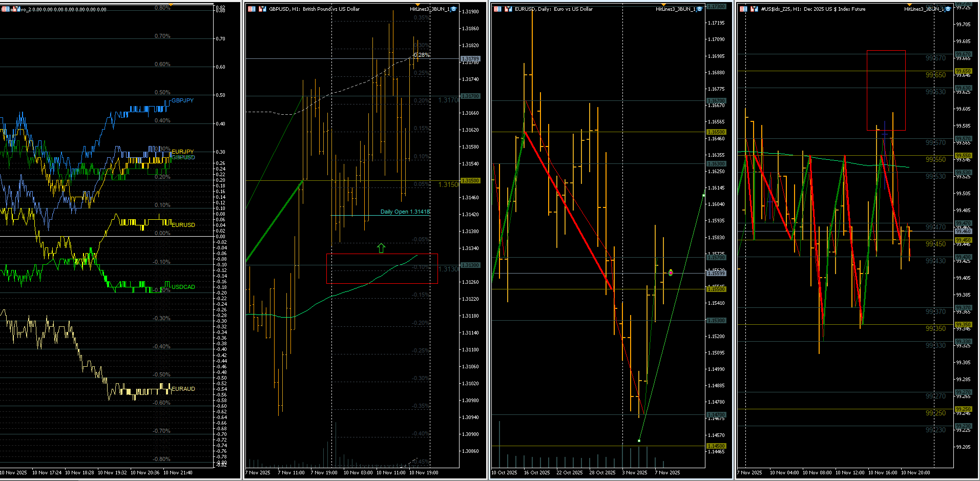
Task: Click HitLines3_3BUN_1 expert name on US Index chart
Action: [923, 9]
